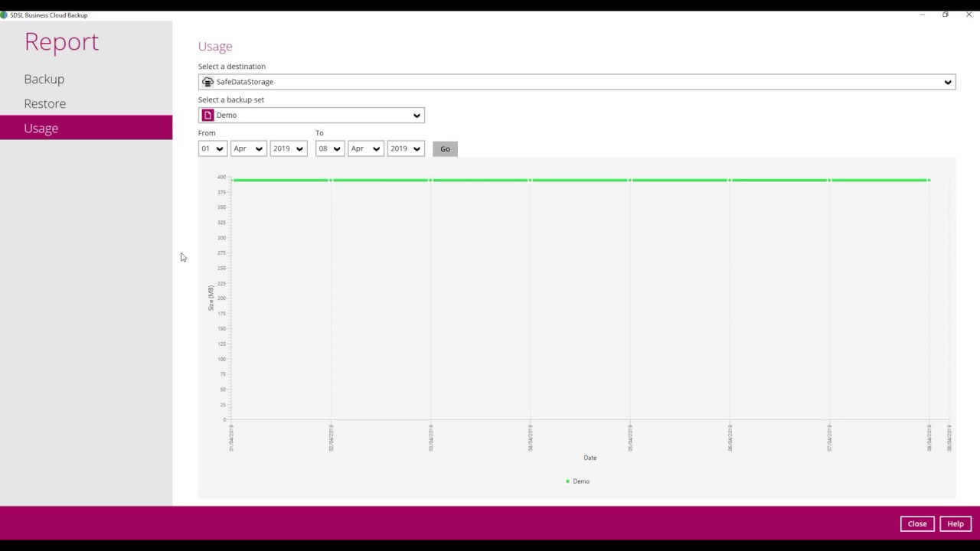Click the Close button in bottom bar
This screenshot has height=551, width=980.
click(917, 523)
